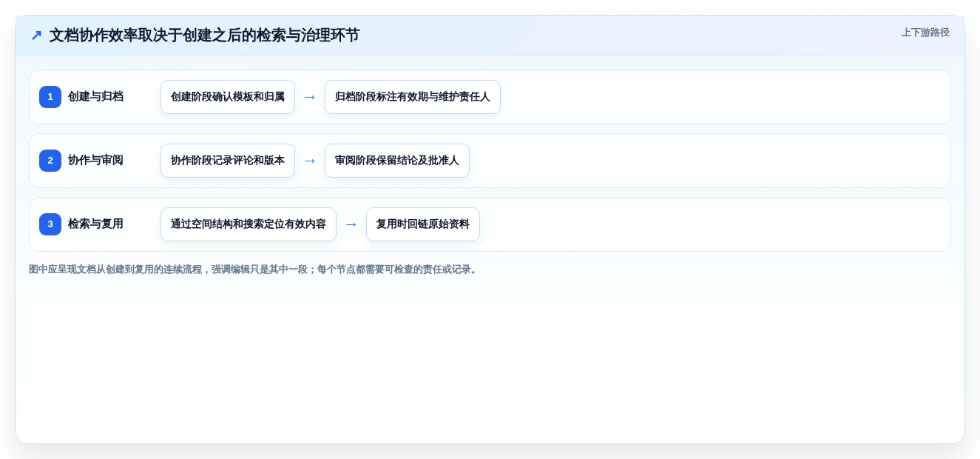This screenshot has height=459, width=980.
Task: Click the title 文档协作效率取决于创建之后的检索与治理环节
Action: pos(204,36)
